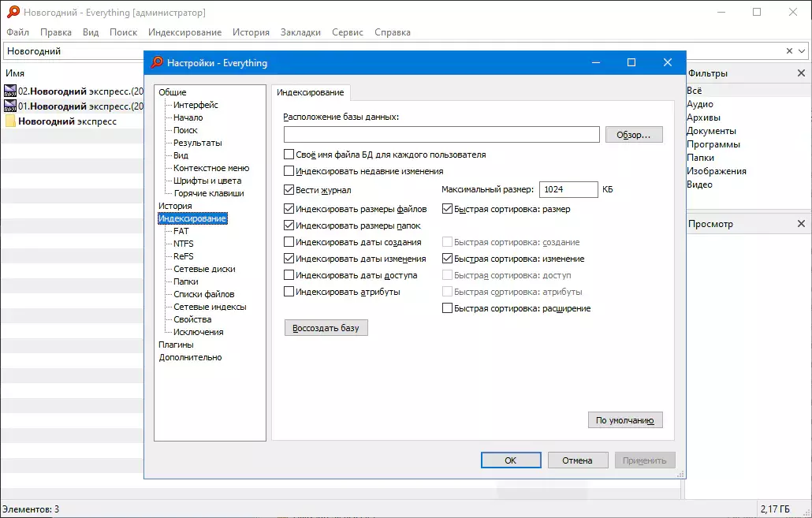Viewport: 812px width, 518px height.
Task: Select Интерфейс in settings tree
Action: (x=196, y=105)
